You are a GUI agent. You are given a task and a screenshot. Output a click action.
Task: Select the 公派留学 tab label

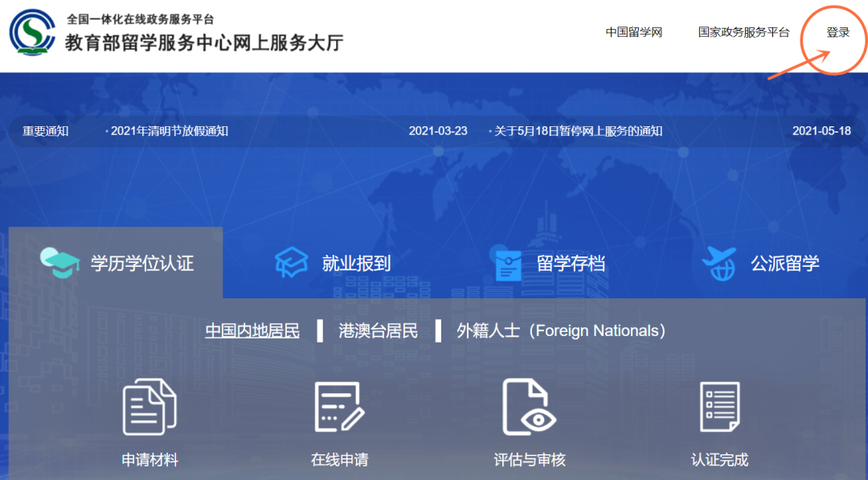click(x=784, y=263)
